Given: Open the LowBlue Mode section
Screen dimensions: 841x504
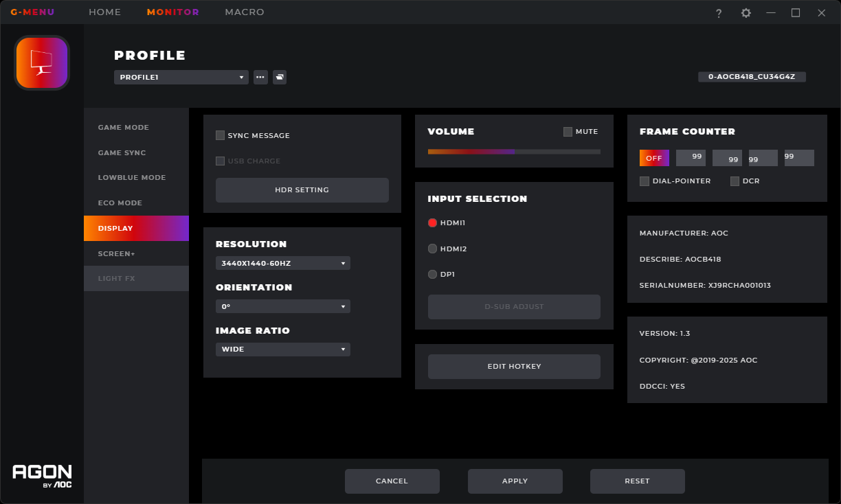Looking at the screenshot, I should tap(136, 178).
